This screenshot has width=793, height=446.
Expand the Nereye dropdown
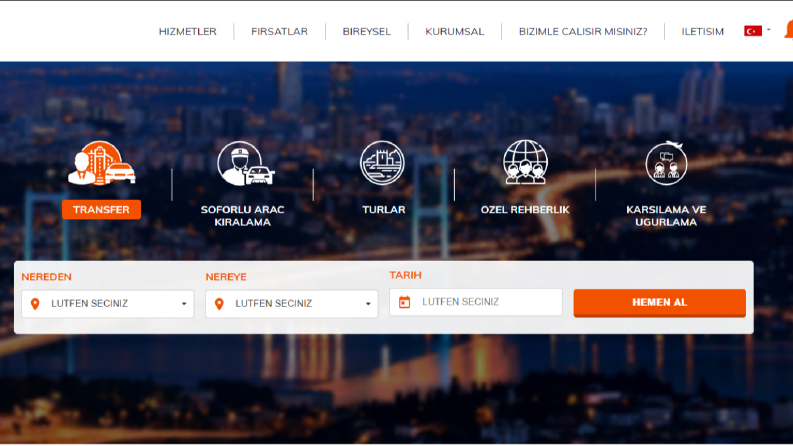[368, 304]
